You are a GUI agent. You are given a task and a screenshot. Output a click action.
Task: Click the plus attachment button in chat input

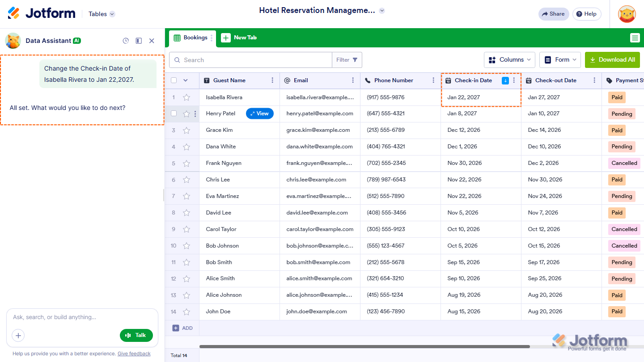[x=18, y=335]
